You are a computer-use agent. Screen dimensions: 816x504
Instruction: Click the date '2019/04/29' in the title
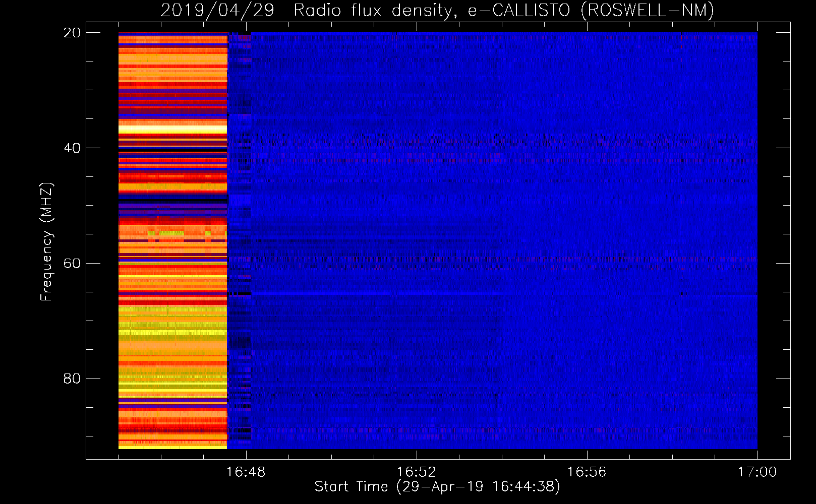point(217,10)
